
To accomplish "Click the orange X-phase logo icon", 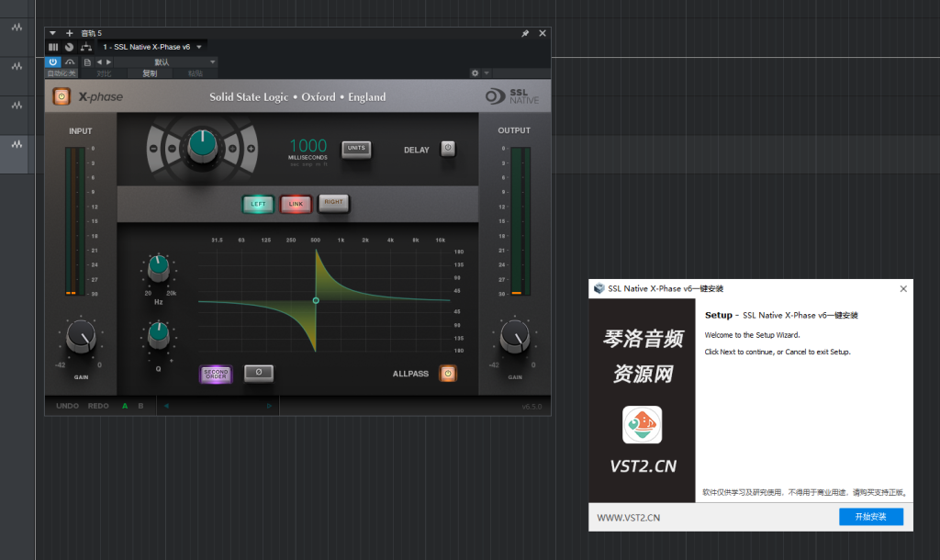I will pyautogui.click(x=61, y=96).
